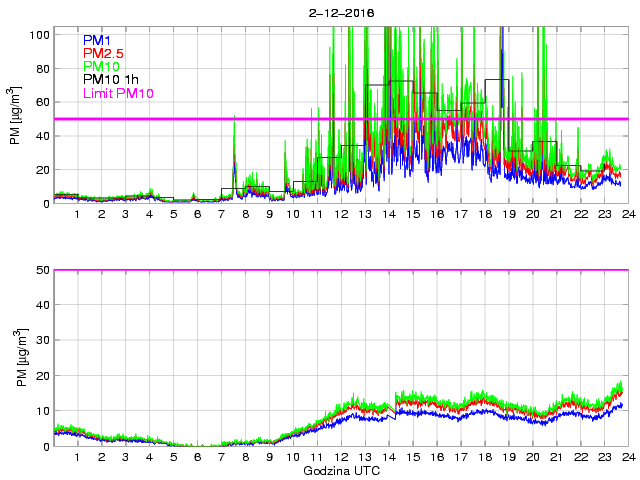Viewport: 640px width, 480px height.
Task: Click hour 12 tick under upper chart
Action: pos(340,214)
